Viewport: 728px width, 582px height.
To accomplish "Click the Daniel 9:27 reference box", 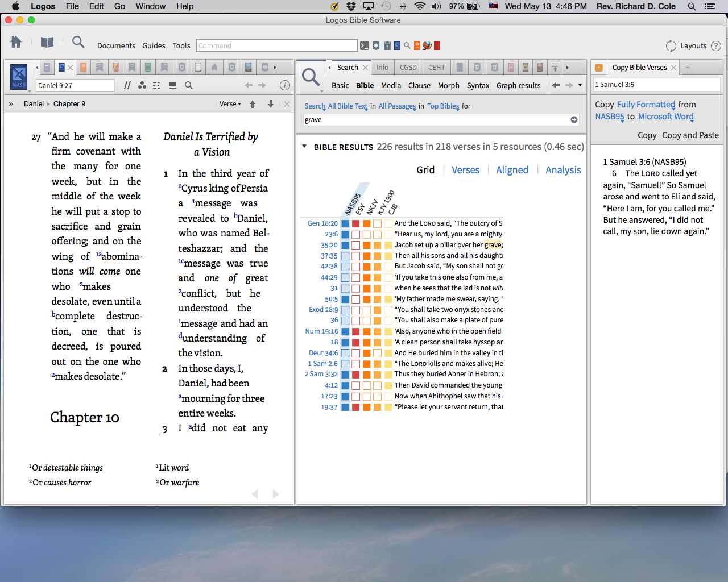I will 76,85.
